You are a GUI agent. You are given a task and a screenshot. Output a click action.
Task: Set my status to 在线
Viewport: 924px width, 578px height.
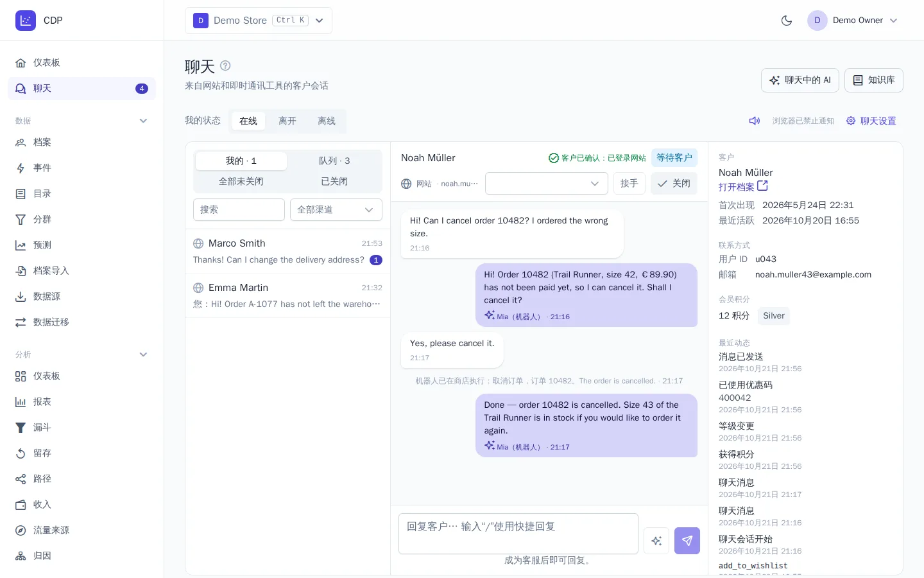(248, 121)
